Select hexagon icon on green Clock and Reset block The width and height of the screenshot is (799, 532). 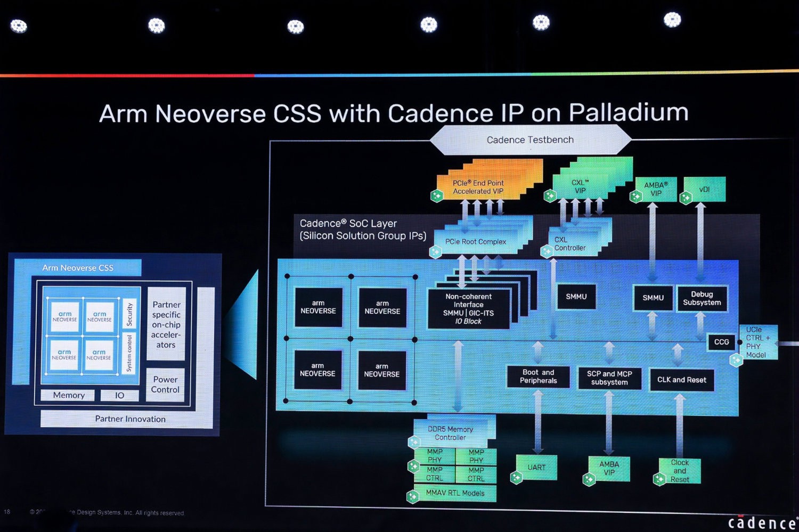coord(659,479)
